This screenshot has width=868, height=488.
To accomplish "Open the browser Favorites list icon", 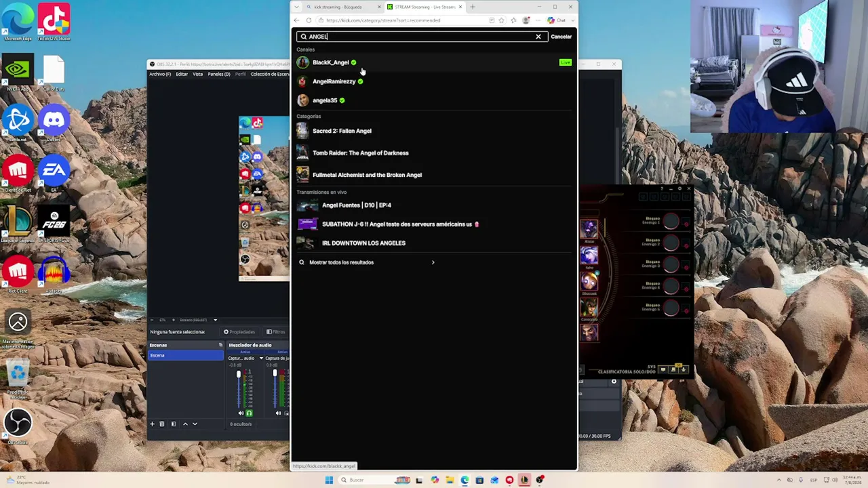I will coord(513,20).
